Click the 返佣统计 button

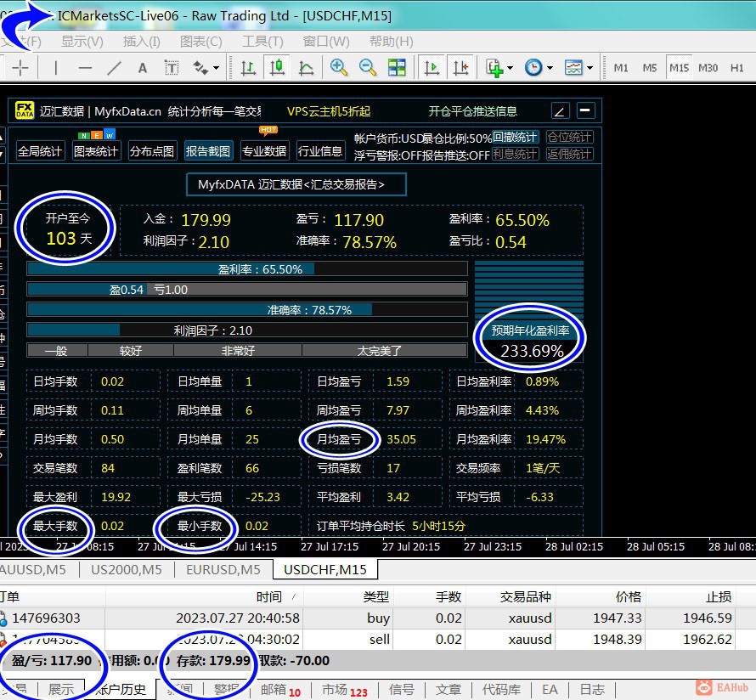[569, 154]
